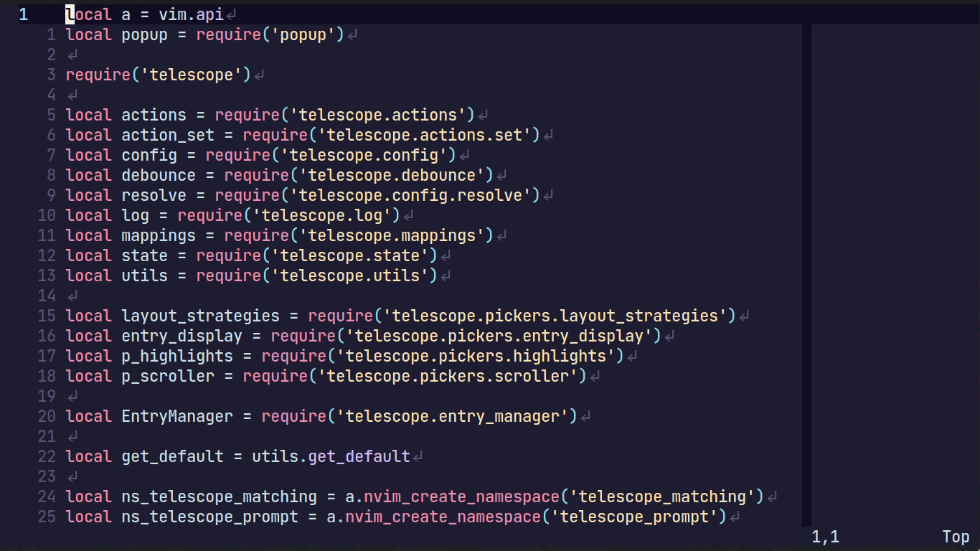980x551 pixels.
Task: Click the '1,1' cursor position indicator
Action: point(825,537)
